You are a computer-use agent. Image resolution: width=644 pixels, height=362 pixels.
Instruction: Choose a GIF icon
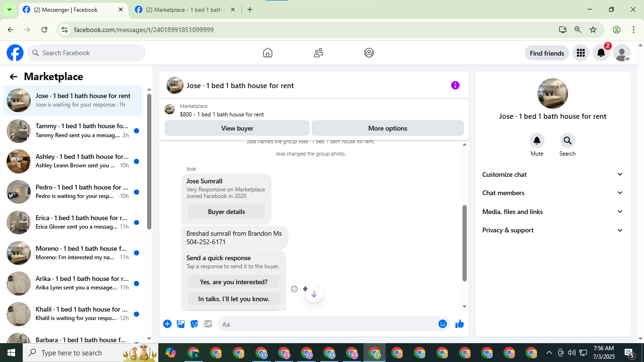(x=208, y=324)
